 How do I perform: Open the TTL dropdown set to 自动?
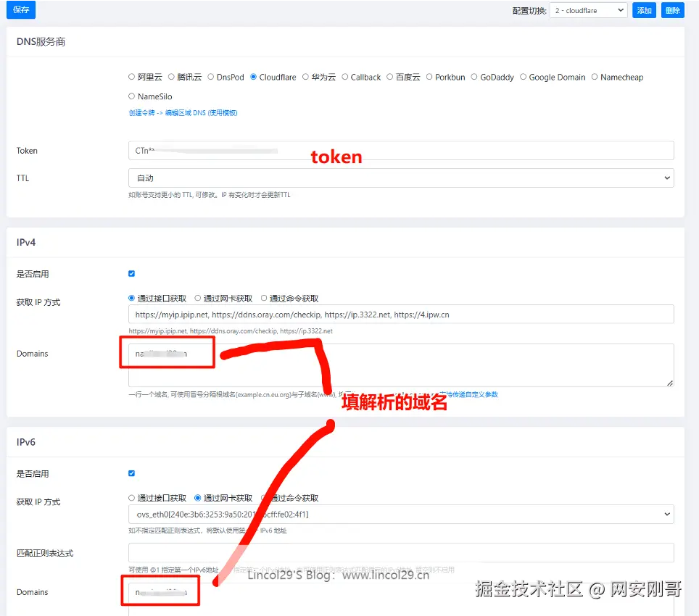click(401, 178)
